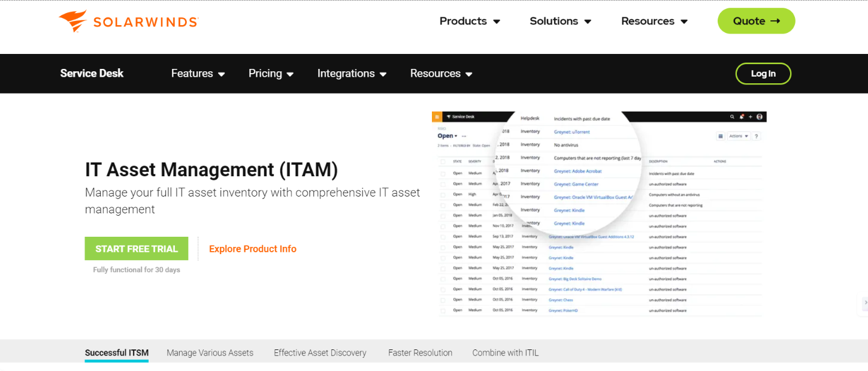Image resolution: width=868 pixels, height=371 pixels.
Task: Click the subtitle starting Manage your full IT asset
Action: tap(253, 201)
